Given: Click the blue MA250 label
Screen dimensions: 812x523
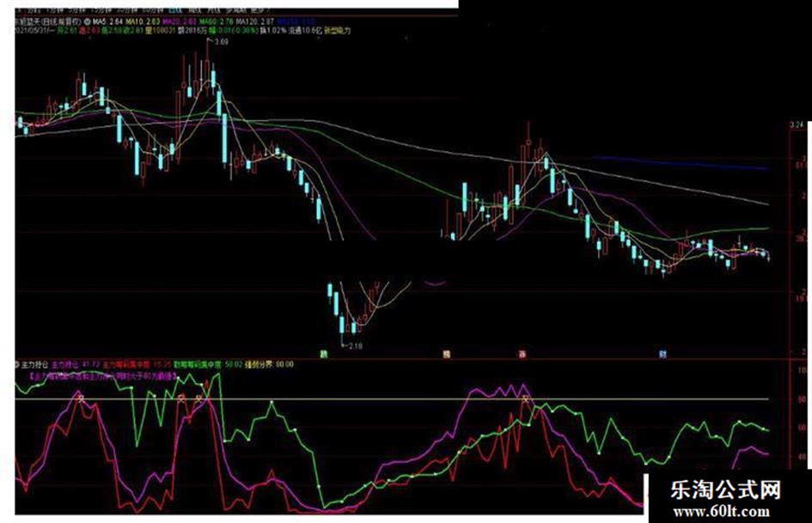Looking at the screenshot, I should click(296, 21).
